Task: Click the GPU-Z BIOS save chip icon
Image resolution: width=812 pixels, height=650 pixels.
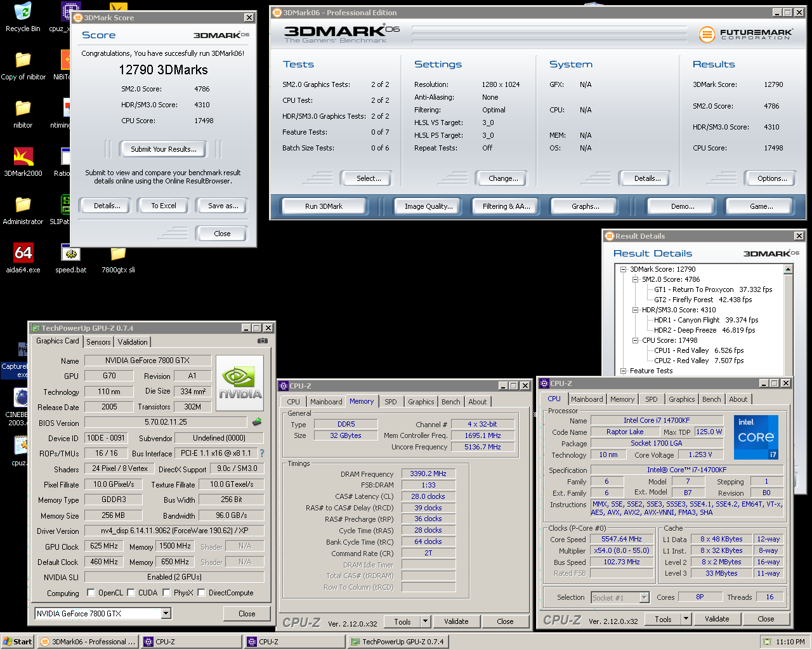Action: pyautogui.click(x=257, y=422)
